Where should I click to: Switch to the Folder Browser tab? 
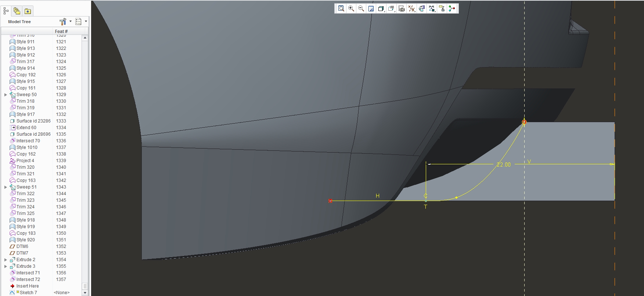tap(17, 11)
